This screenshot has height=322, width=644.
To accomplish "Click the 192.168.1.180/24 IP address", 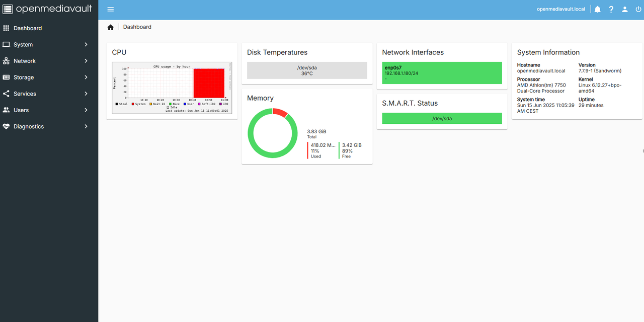I will 401,73.
